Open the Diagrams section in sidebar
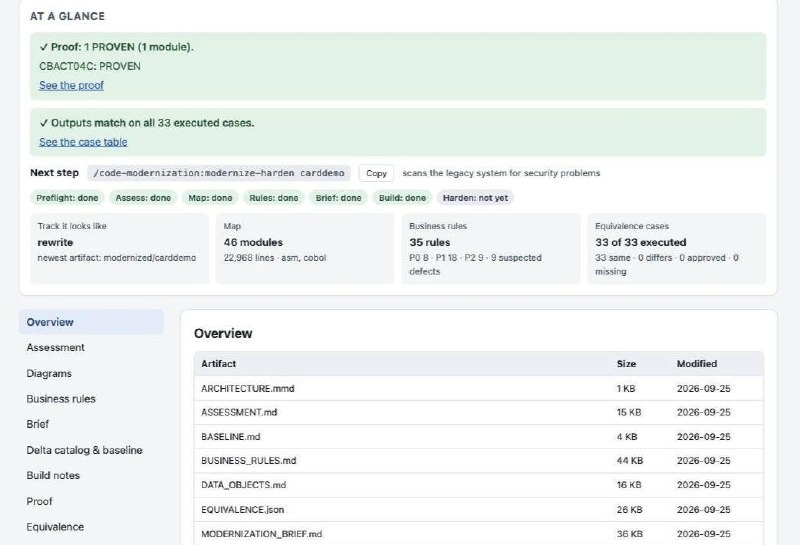800x545 pixels. 91,374
